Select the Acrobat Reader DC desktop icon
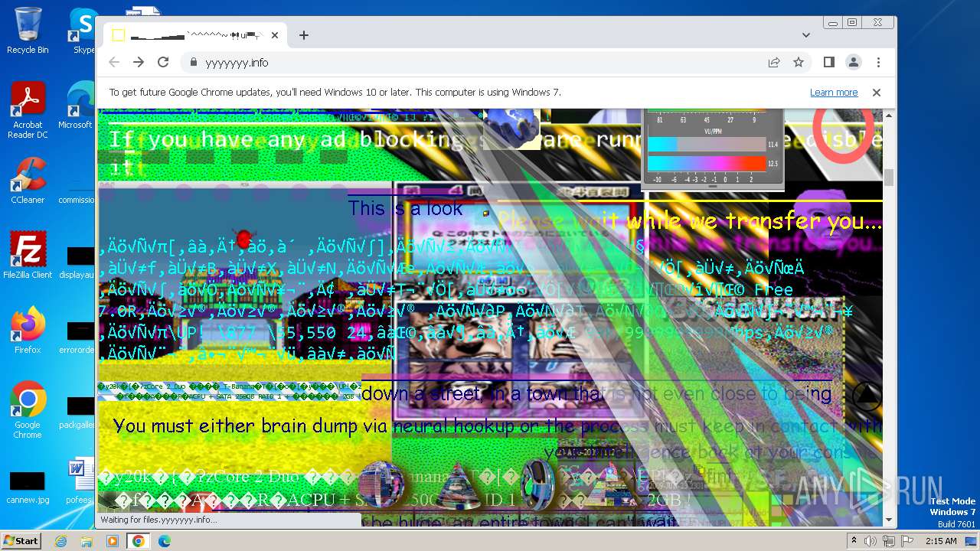The image size is (980, 551). click(28, 110)
